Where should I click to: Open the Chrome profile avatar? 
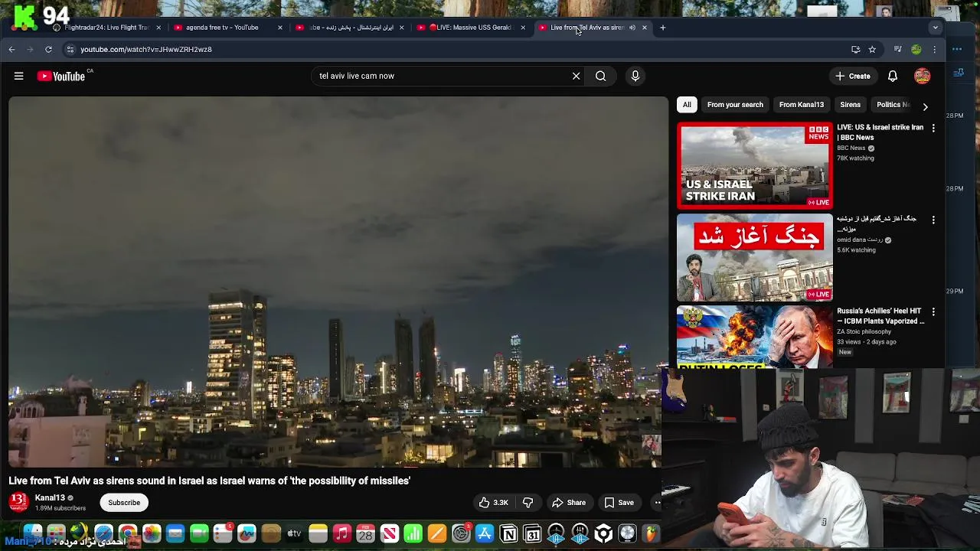click(916, 49)
